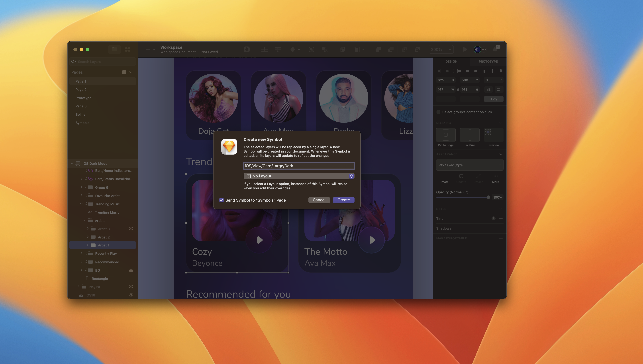
Task: Click the Create layer style icon
Action: click(x=444, y=176)
